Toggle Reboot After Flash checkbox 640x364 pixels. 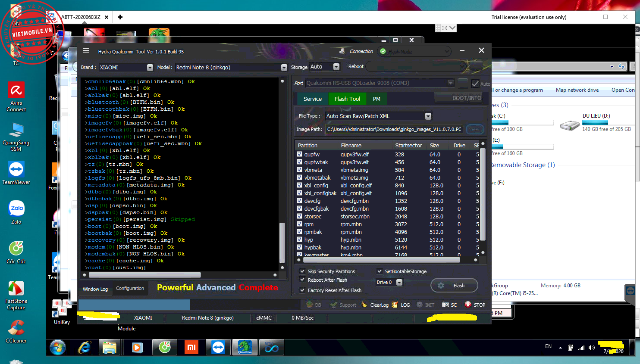302,280
